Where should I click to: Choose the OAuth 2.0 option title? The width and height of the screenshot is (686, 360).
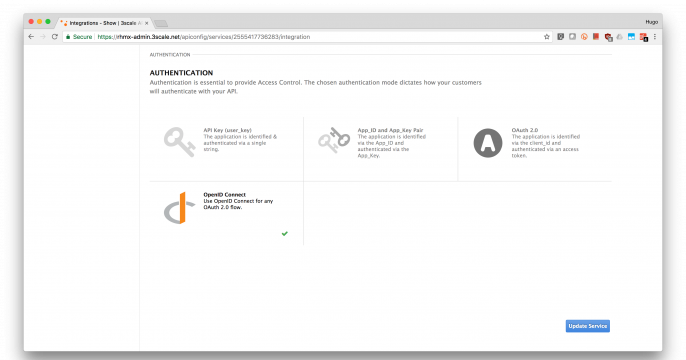pos(525,130)
